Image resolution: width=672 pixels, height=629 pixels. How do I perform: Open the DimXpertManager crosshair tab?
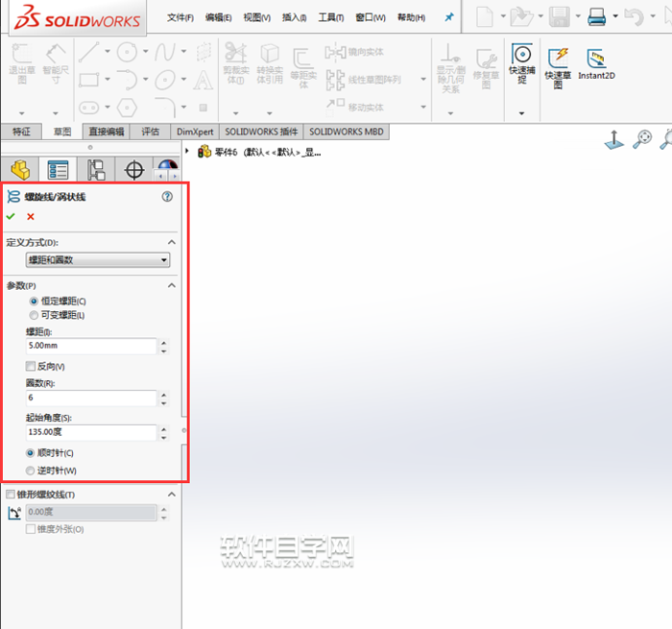click(134, 170)
